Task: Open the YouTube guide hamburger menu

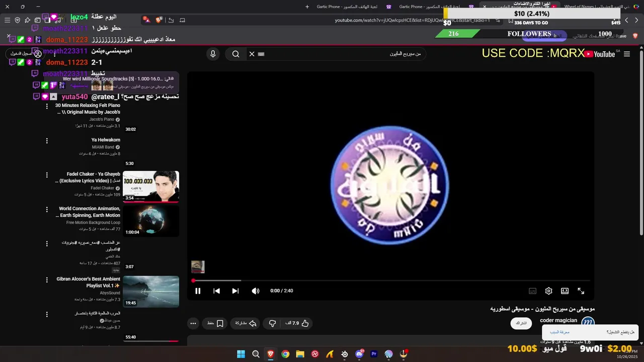Action: pos(627,54)
